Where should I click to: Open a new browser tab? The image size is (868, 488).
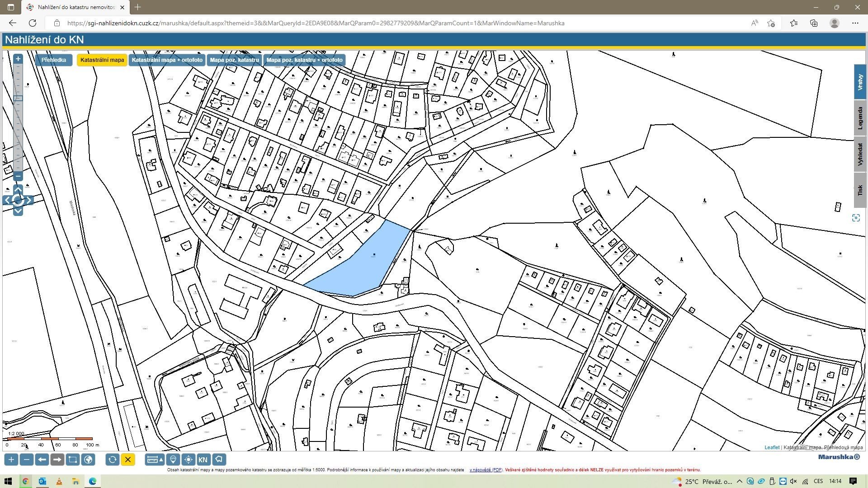[x=138, y=7]
